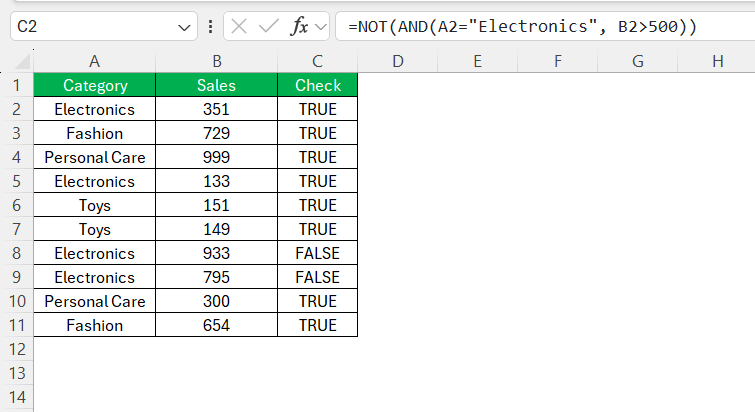Select cell with sales value 999

point(217,157)
